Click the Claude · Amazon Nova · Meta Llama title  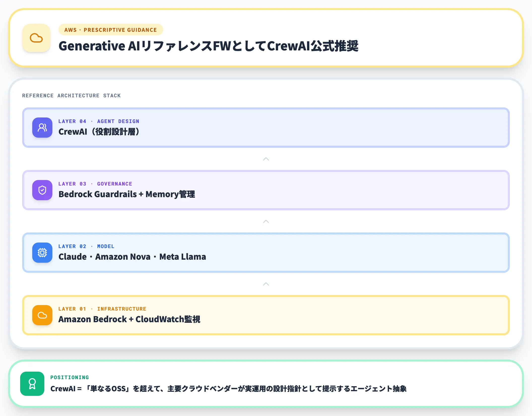[132, 257]
